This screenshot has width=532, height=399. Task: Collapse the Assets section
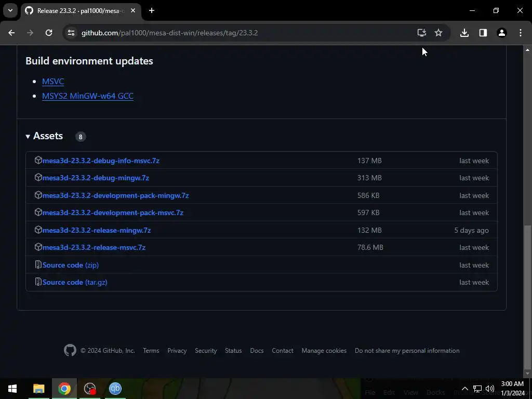(44, 136)
